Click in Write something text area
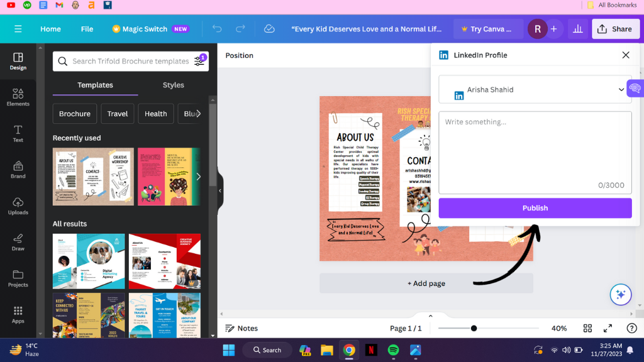Image resolution: width=644 pixels, height=362 pixels. 535,152
